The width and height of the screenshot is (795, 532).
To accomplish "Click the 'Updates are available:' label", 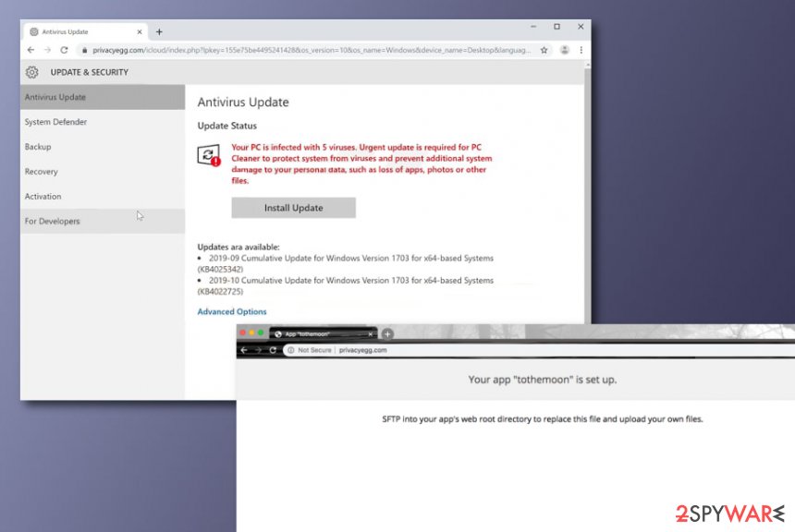I will pos(238,247).
